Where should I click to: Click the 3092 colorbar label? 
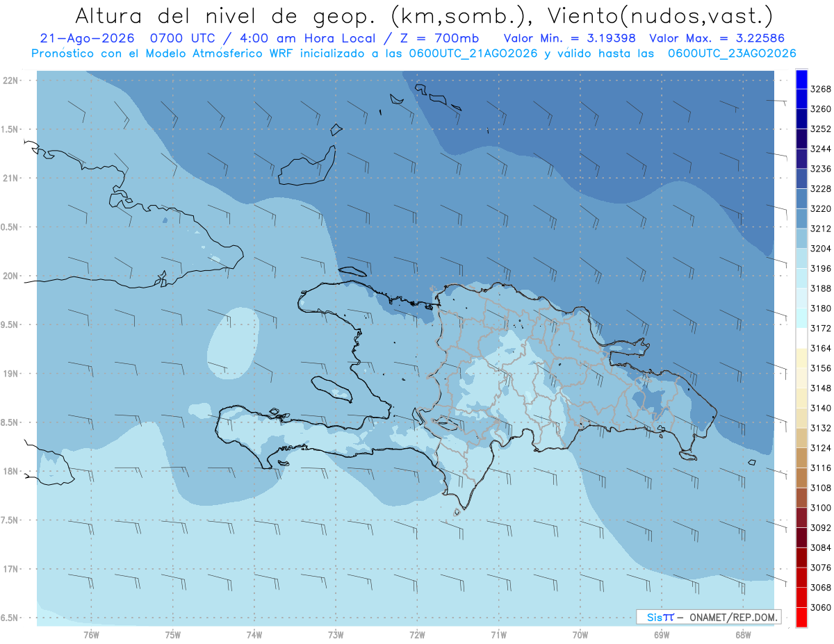click(821, 528)
